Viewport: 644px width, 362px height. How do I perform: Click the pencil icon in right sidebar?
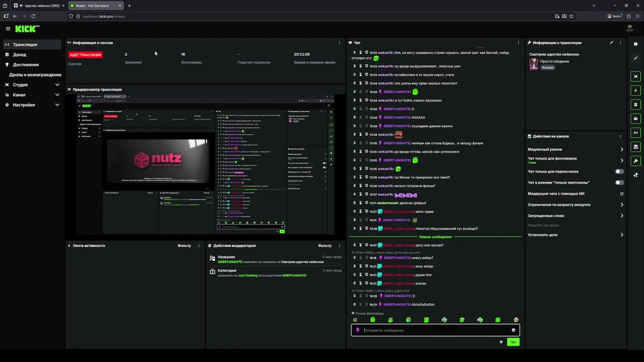point(635,58)
